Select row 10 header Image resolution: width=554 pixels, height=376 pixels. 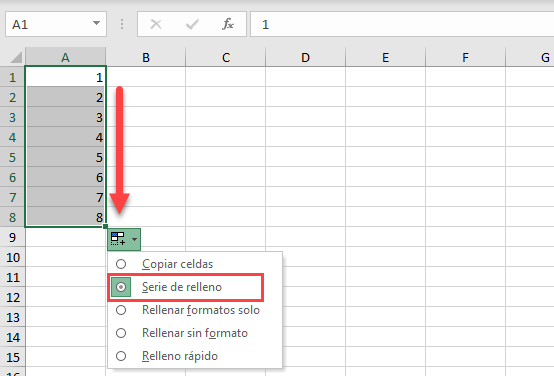click(x=12, y=257)
